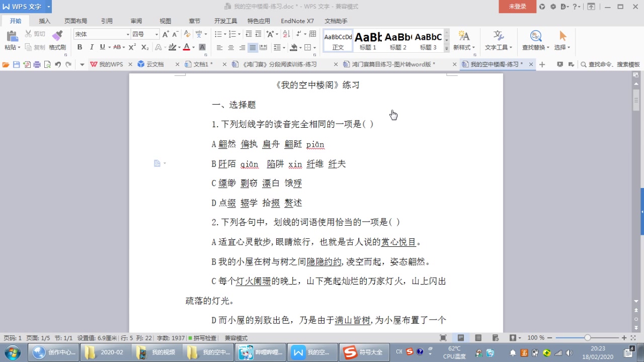This screenshot has width=644, height=362.
Task: Click the decrease indent icon
Action: (x=249, y=34)
